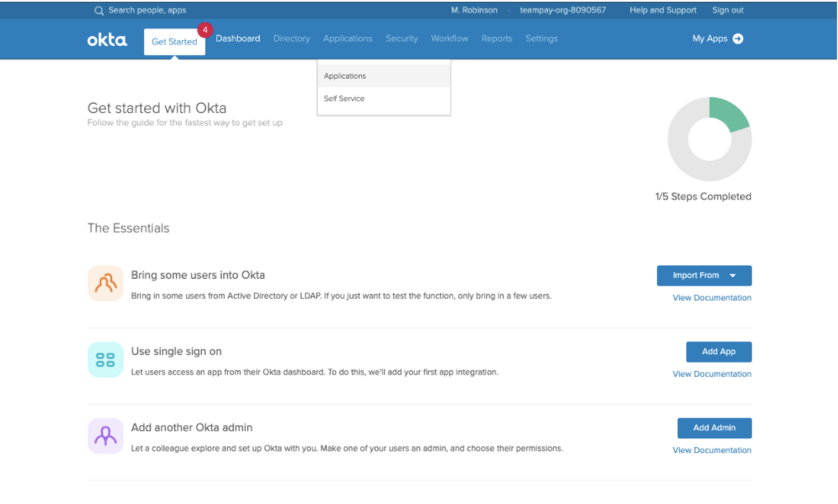Click the My Apps arrow icon
The height and width of the screenshot is (504, 838).
pos(737,39)
